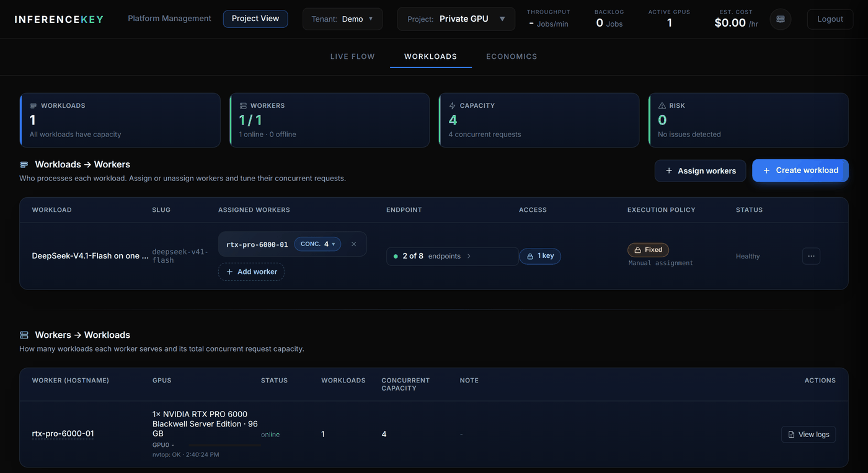This screenshot has width=868, height=473.
Task: Click the server icon button beside Logout
Action: click(780, 19)
